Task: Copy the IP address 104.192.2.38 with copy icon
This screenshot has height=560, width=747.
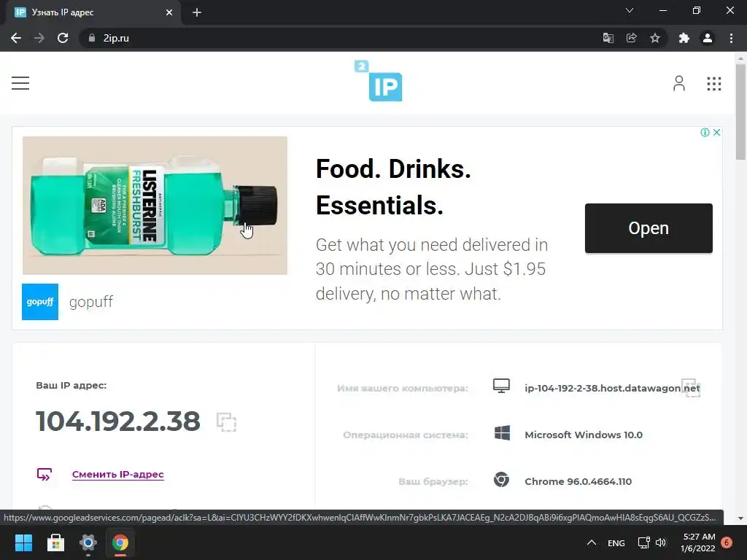Action: 226,422
